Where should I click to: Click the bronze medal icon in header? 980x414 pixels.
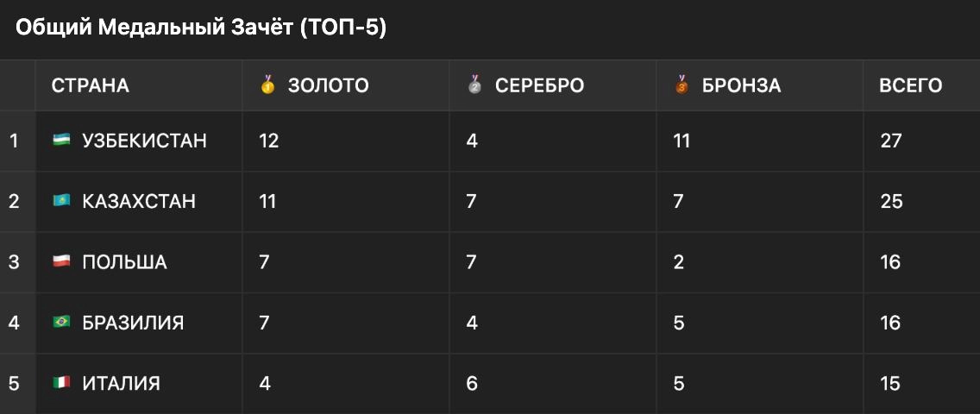pyautogui.click(x=682, y=85)
